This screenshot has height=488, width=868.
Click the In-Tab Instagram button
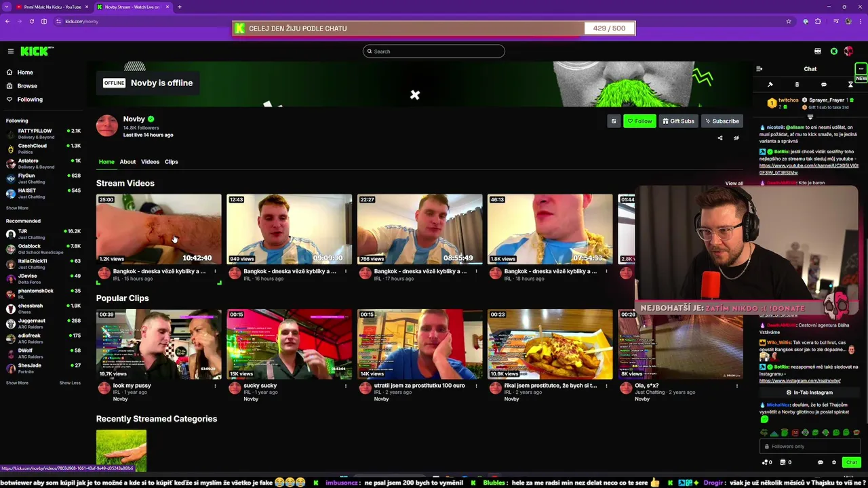tap(810, 392)
